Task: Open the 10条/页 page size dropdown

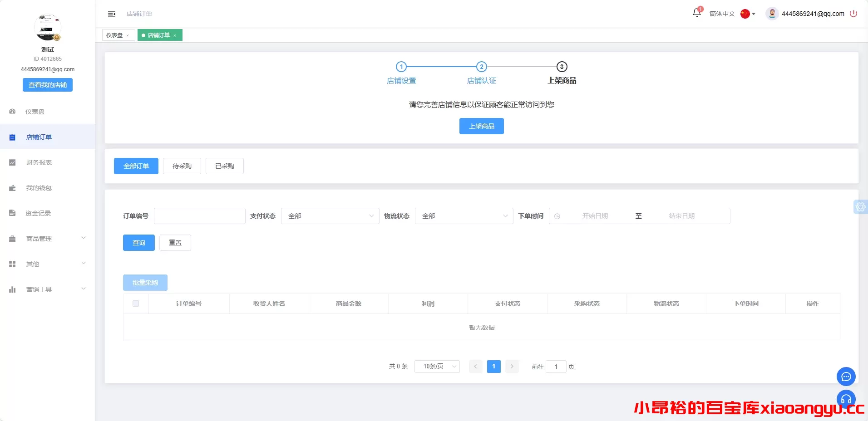Action: [437, 366]
